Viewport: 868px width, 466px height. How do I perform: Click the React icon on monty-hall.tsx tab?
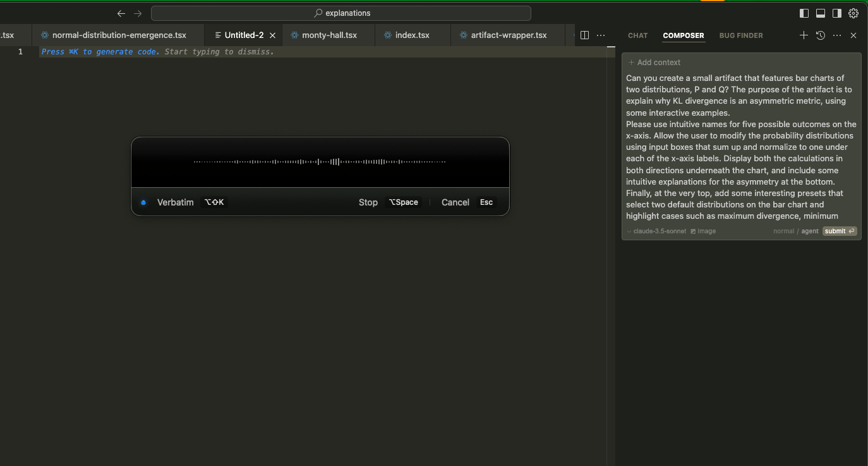coord(294,35)
